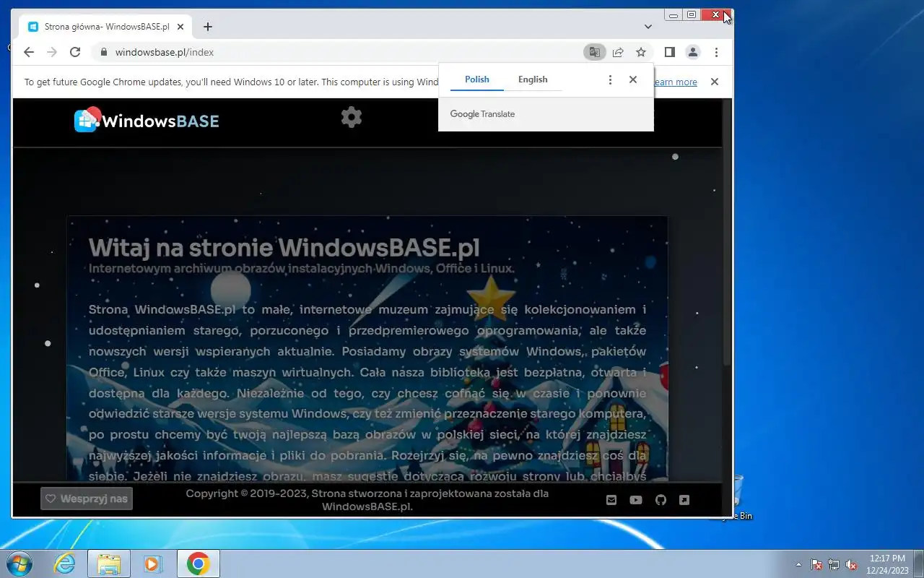The height and width of the screenshot is (578, 924).
Task: Click the volume speaker tray icon
Action: (x=851, y=564)
